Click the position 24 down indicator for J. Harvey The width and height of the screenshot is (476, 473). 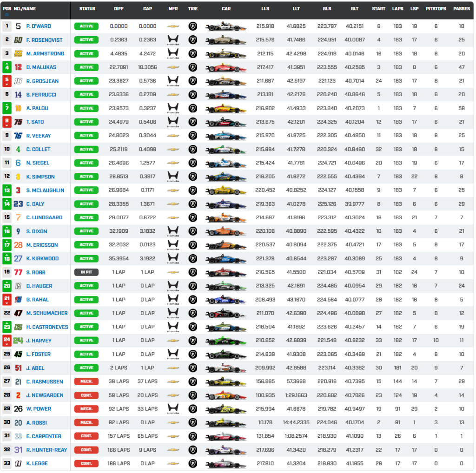[x=7, y=341]
